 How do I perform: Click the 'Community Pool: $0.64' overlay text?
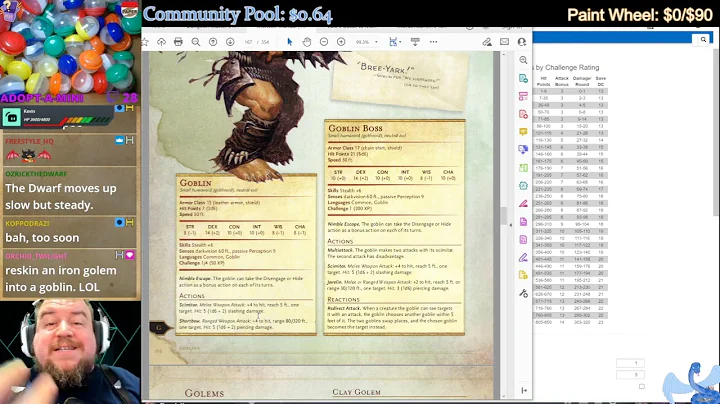238,15
